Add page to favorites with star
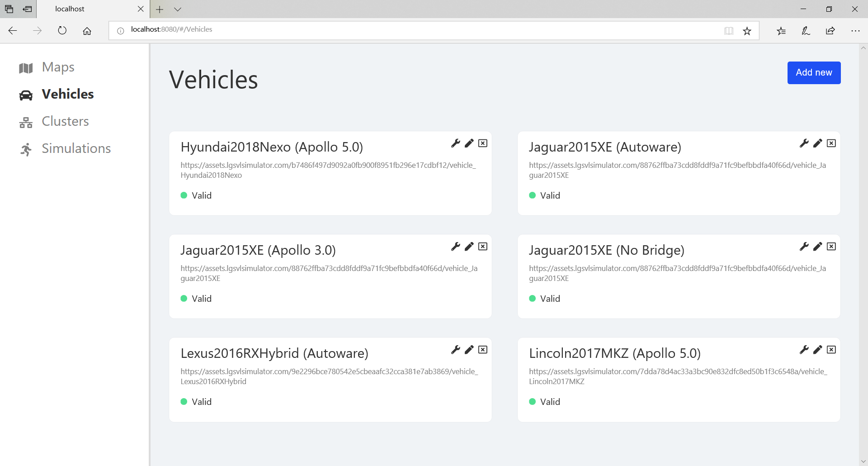868x466 pixels. [x=747, y=31]
